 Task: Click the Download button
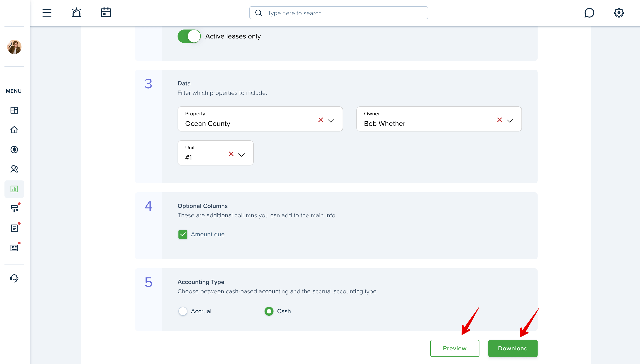click(x=513, y=348)
